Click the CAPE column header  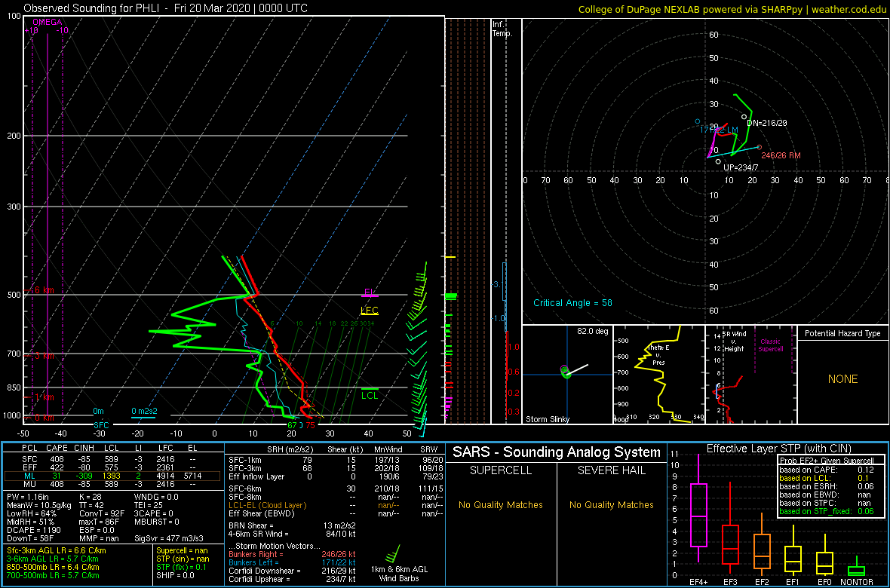click(x=57, y=449)
